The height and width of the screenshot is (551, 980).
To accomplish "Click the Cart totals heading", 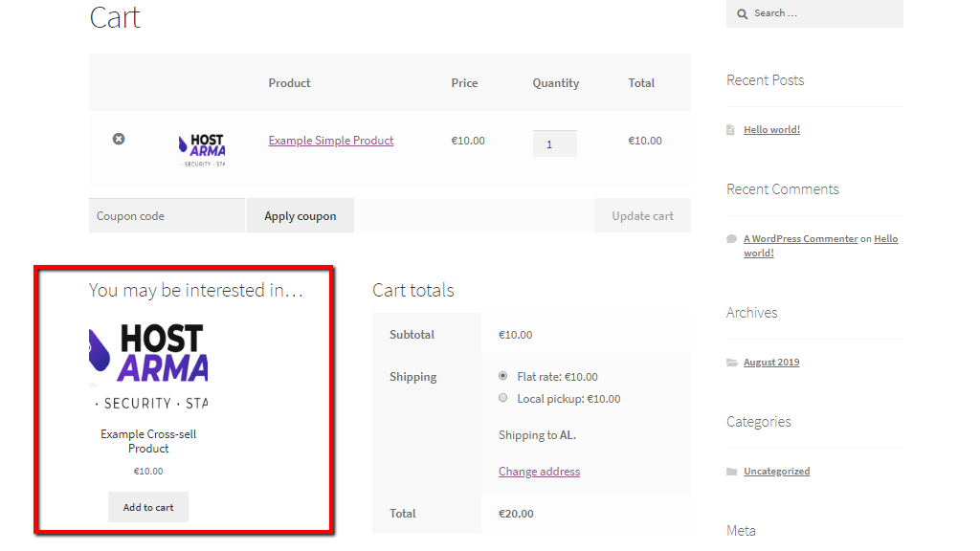I will click(x=413, y=291).
